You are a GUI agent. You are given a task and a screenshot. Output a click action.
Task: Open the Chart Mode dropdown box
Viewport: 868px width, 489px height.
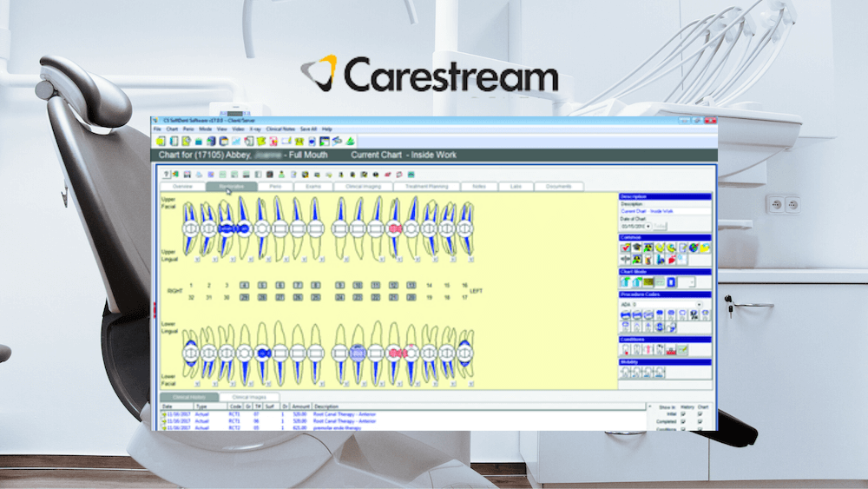coord(687,282)
